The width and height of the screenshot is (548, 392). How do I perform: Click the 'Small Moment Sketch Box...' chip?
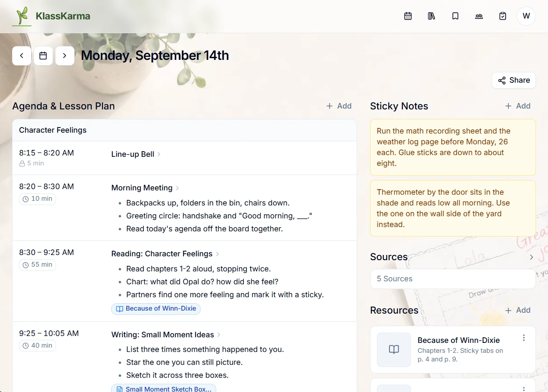pos(164,389)
